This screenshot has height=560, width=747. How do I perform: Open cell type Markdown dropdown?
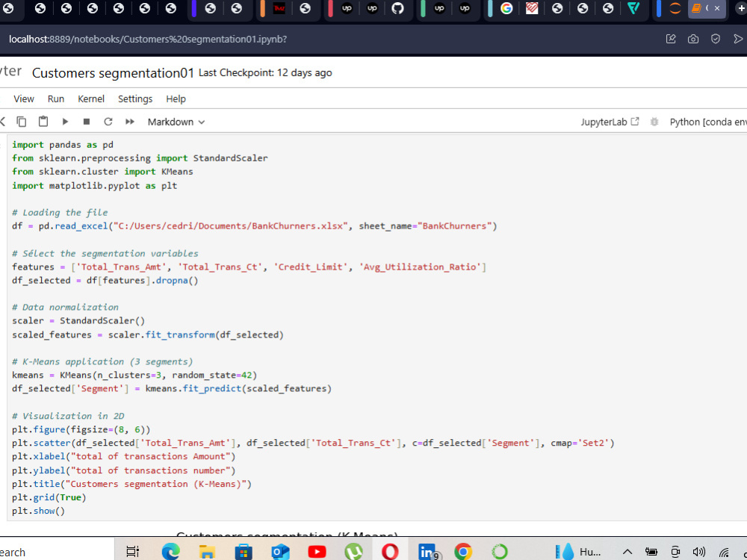[x=176, y=122]
